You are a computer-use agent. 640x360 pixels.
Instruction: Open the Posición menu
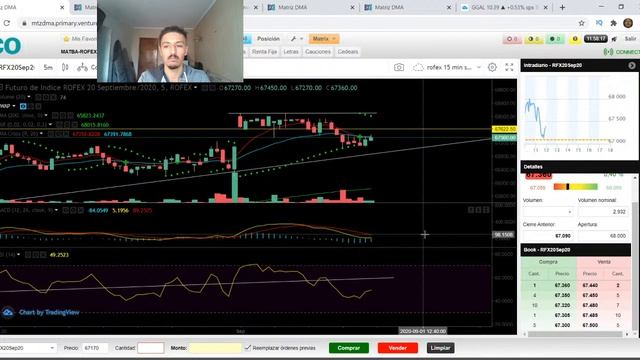pos(268,39)
